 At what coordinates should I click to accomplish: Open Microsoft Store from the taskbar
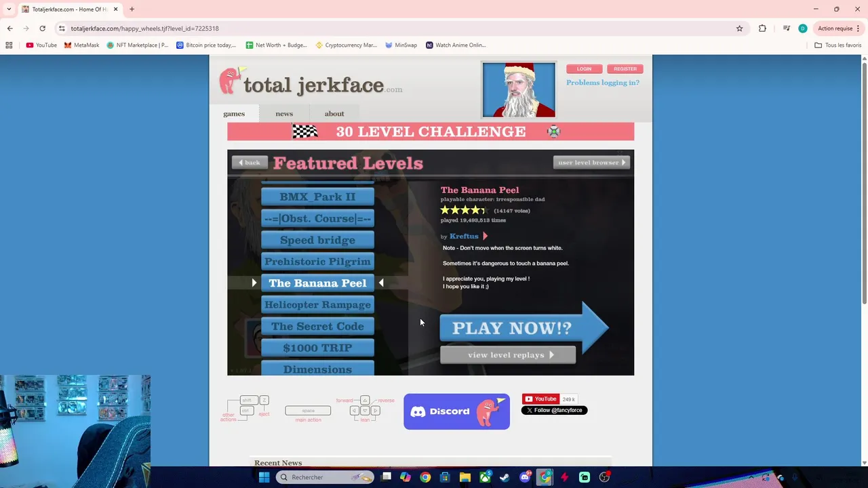445,477
